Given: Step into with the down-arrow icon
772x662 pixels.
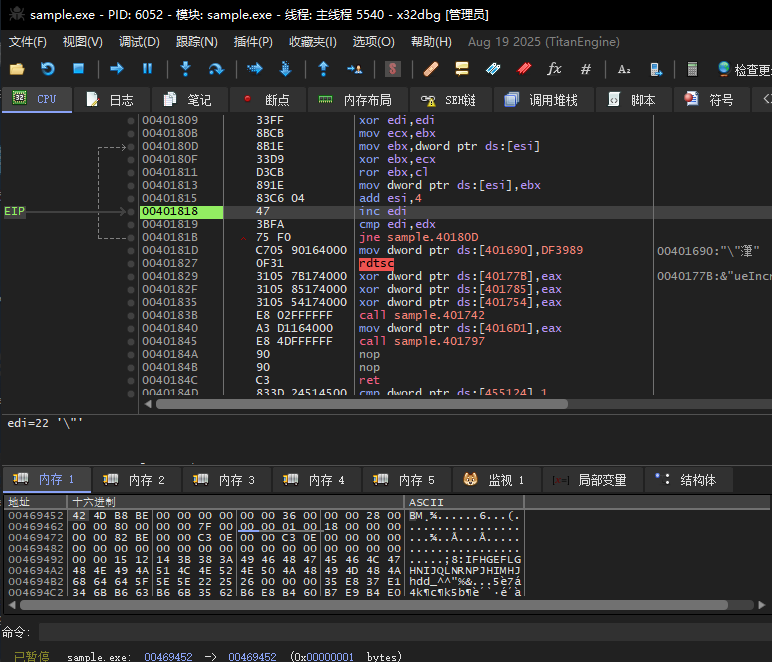Looking at the screenshot, I should coord(186,69).
